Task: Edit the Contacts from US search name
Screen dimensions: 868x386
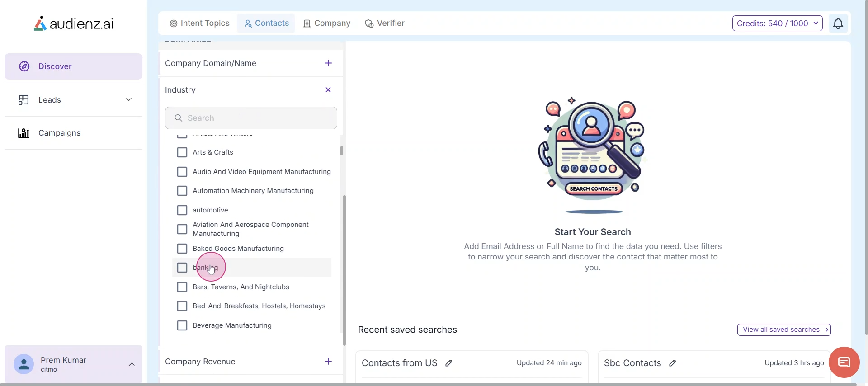Action: [449, 363]
